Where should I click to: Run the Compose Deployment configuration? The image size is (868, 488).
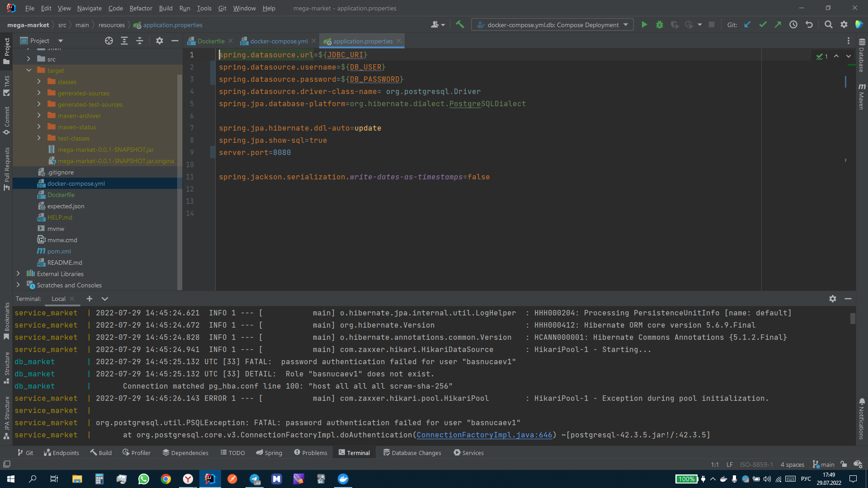(644, 25)
